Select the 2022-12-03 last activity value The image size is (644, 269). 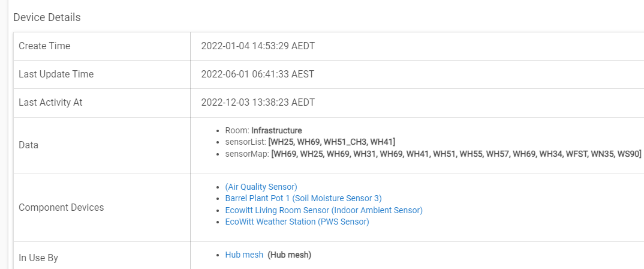coord(258,103)
